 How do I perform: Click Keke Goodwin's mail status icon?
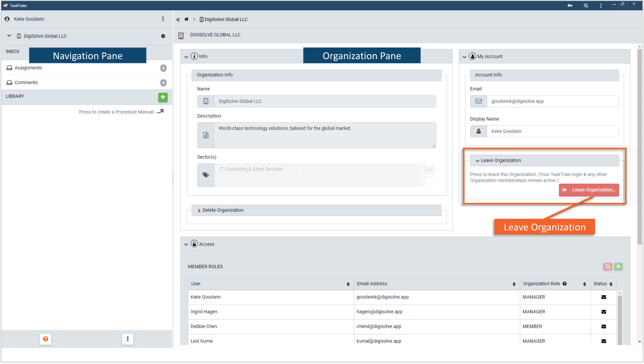click(x=603, y=297)
